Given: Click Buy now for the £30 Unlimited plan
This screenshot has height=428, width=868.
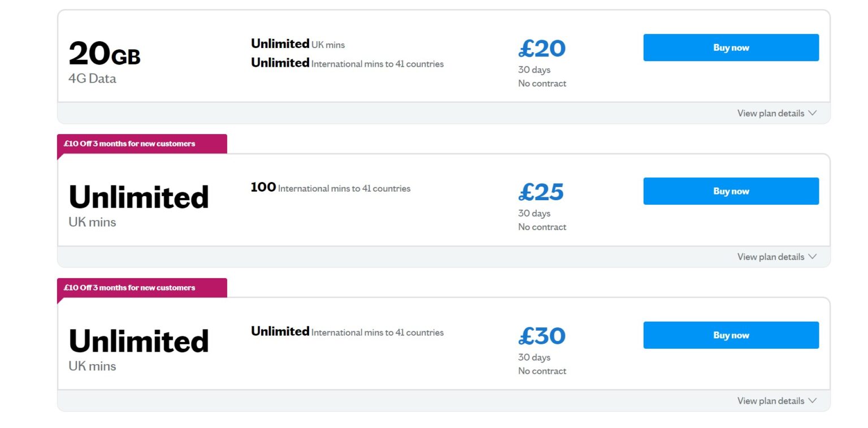Looking at the screenshot, I should coord(731,335).
